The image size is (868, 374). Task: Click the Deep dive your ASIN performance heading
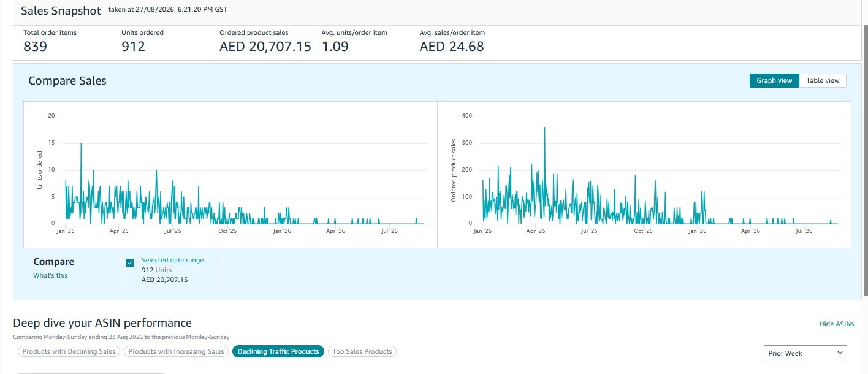[102, 323]
